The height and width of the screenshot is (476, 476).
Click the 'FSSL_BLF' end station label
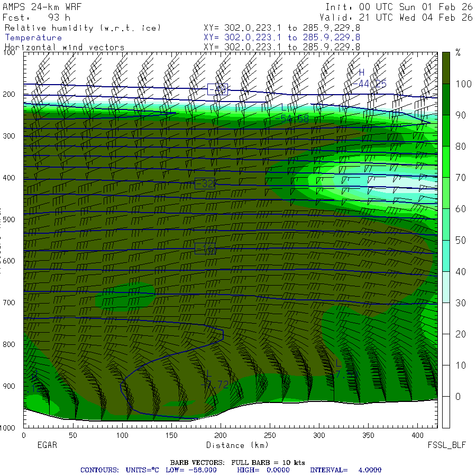pyautogui.click(x=446, y=445)
